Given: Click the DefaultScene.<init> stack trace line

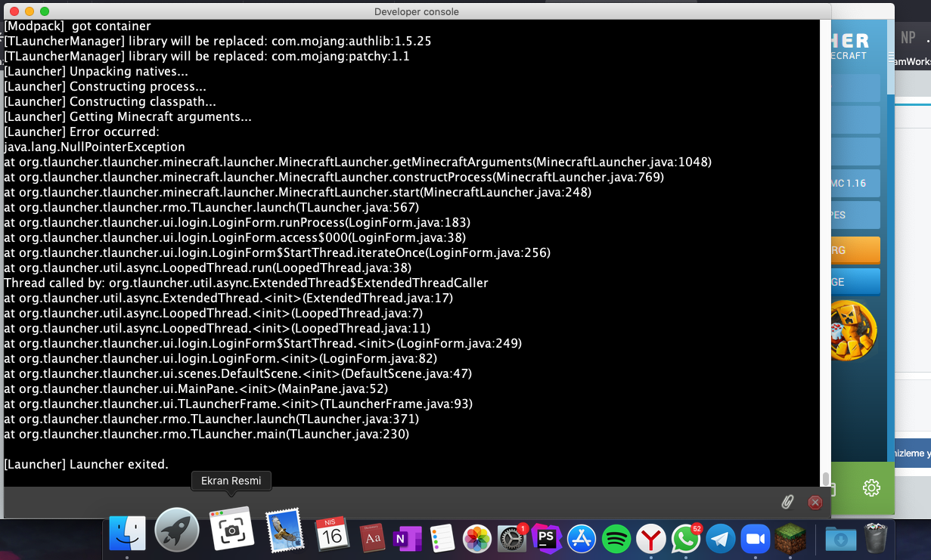Looking at the screenshot, I should coord(238,373).
